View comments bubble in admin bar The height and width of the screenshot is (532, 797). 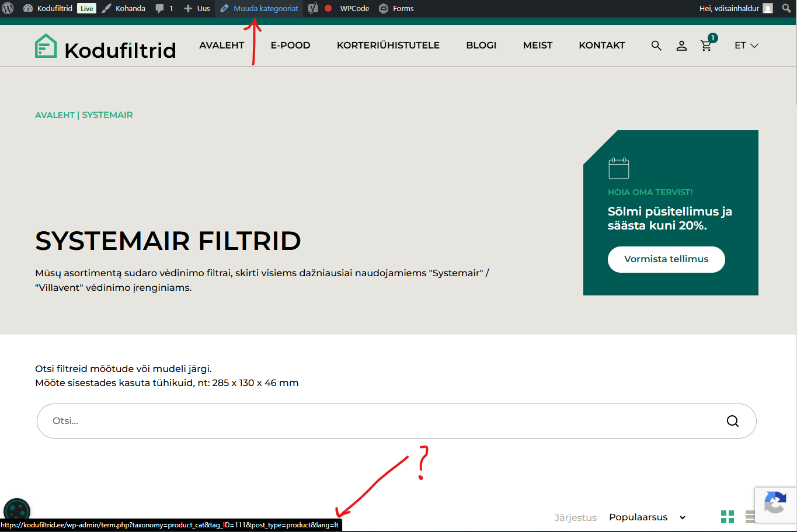[164, 8]
